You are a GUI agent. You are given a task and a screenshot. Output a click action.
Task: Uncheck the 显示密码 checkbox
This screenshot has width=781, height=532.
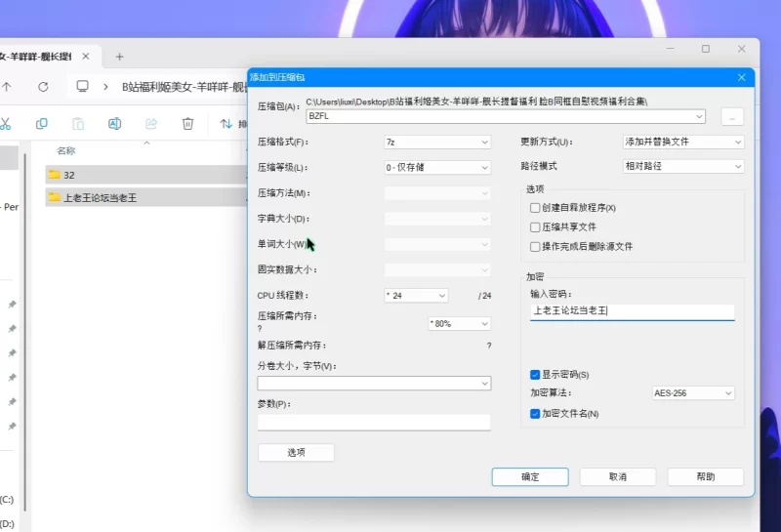click(x=535, y=375)
